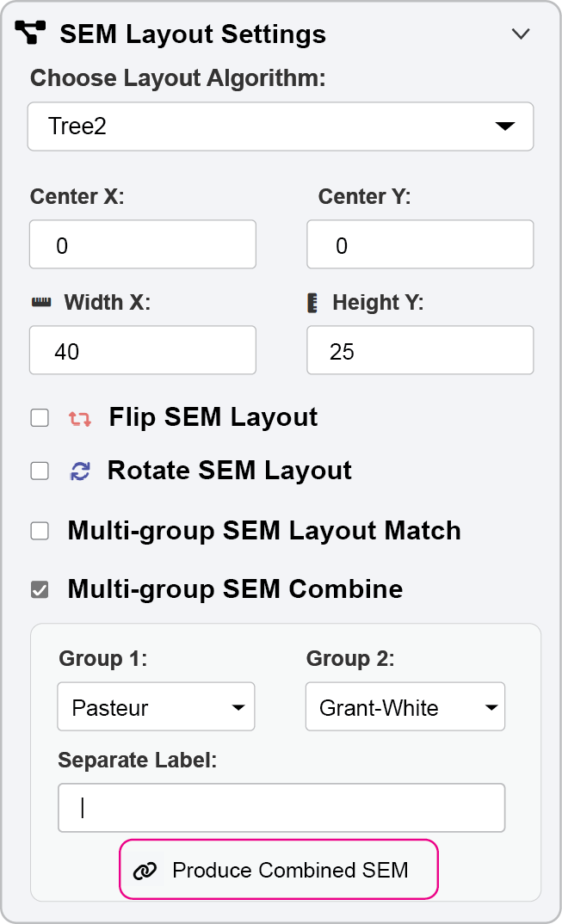Enable the Rotate SEM Layout checkbox
Viewport: 562px width, 924px height.
[x=40, y=471]
